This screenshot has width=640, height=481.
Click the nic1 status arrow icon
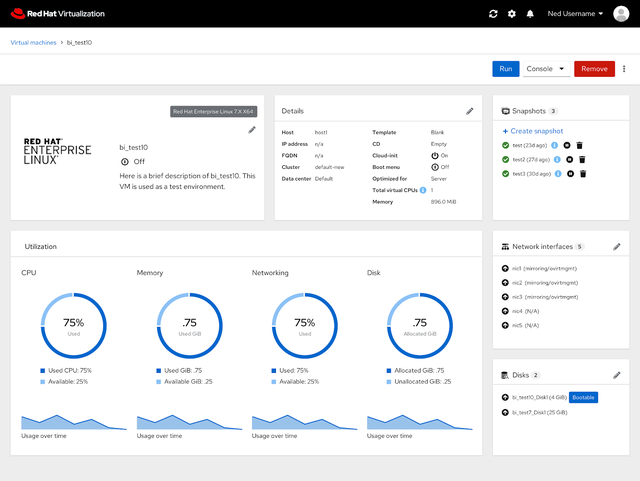tap(505, 268)
